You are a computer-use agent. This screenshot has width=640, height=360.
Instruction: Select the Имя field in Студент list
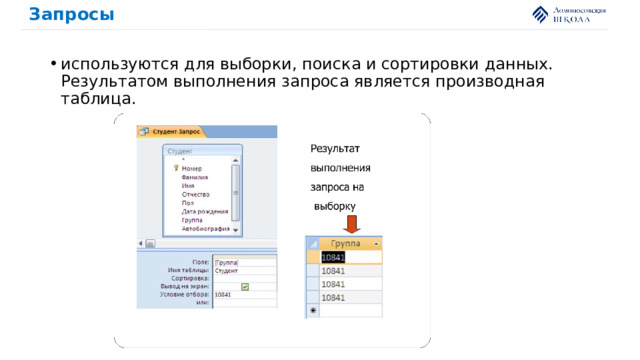[x=188, y=186]
